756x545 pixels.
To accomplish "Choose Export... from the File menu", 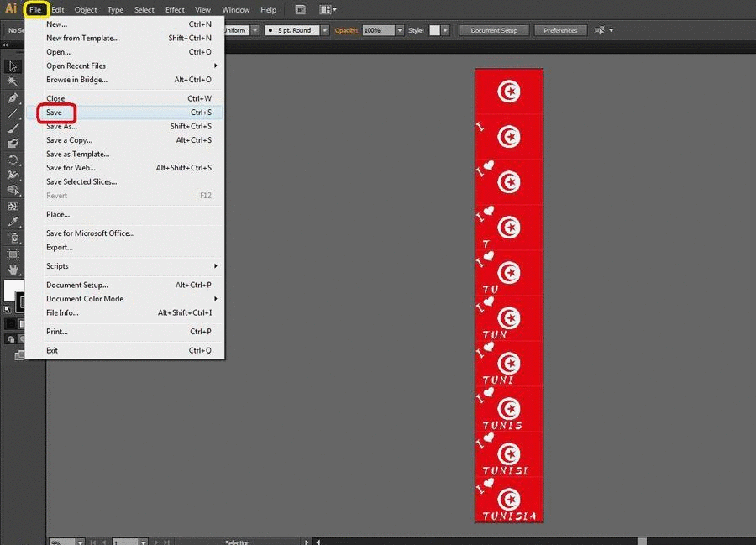I will 125,247.
